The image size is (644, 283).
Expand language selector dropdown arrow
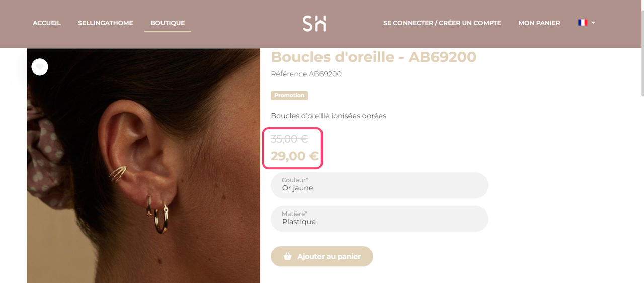[x=593, y=23]
